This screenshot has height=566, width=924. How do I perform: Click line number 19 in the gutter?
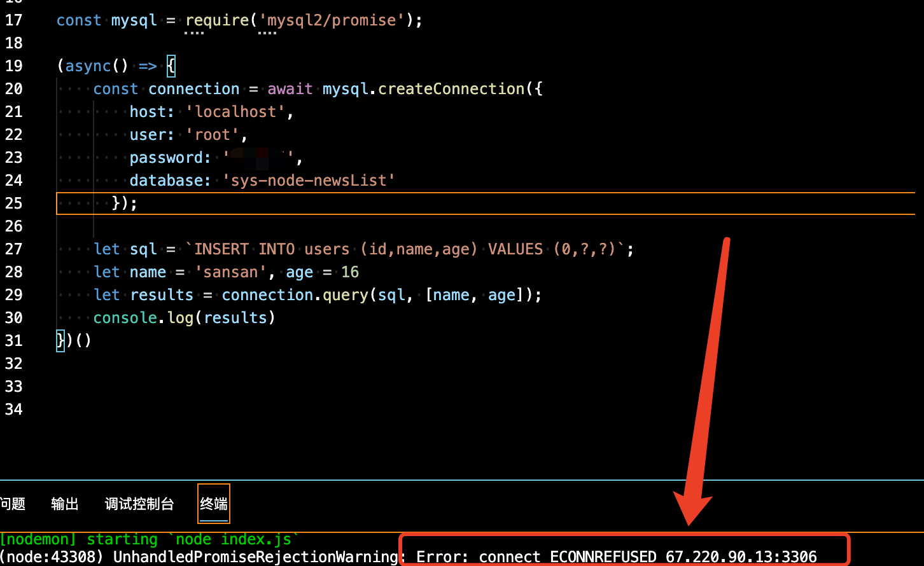(13, 66)
